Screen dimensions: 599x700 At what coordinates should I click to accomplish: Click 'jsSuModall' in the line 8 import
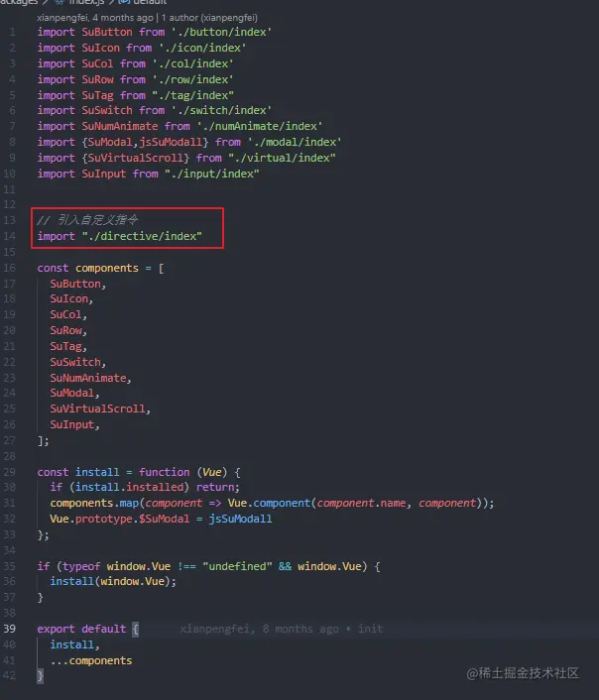pyautogui.click(x=171, y=142)
